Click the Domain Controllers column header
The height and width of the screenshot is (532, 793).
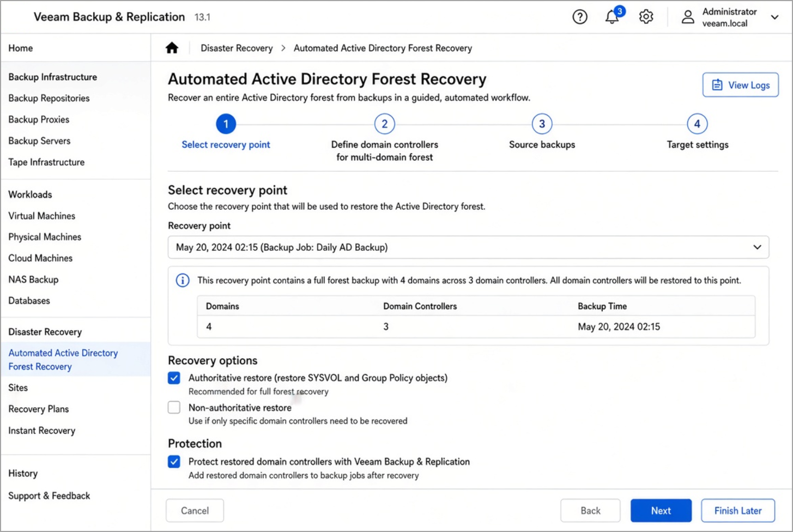click(x=420, y=306)
